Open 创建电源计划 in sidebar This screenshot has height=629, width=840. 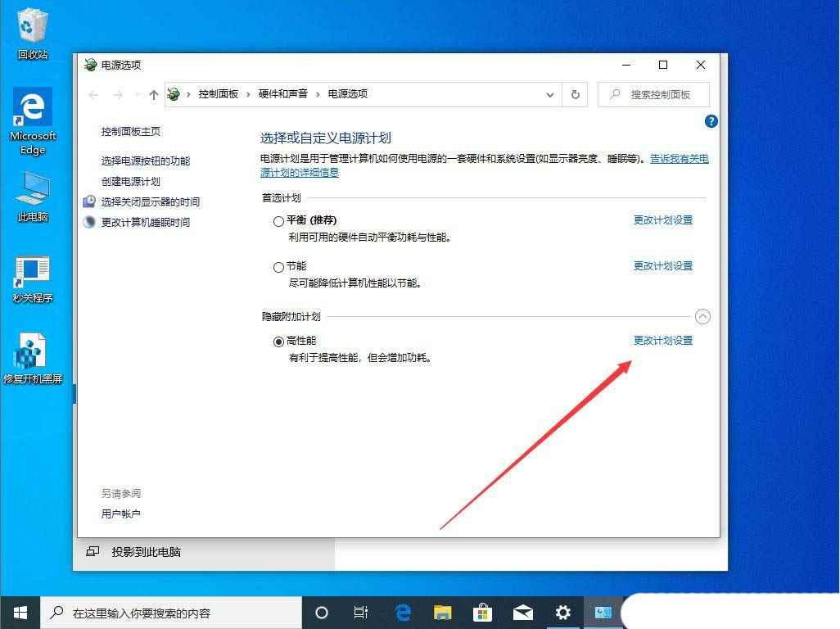click(x=131, y=182)
